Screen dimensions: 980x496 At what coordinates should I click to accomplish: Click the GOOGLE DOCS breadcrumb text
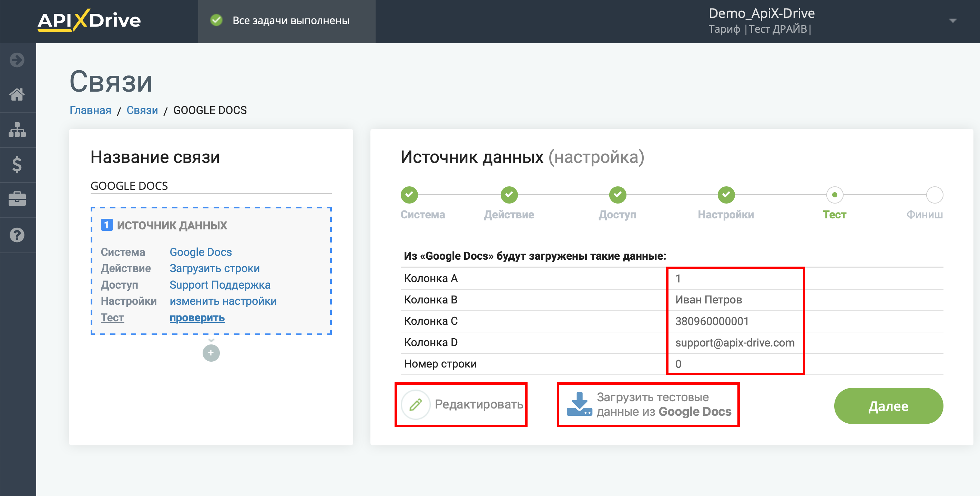pyautogui.click(x=210, y=110)
